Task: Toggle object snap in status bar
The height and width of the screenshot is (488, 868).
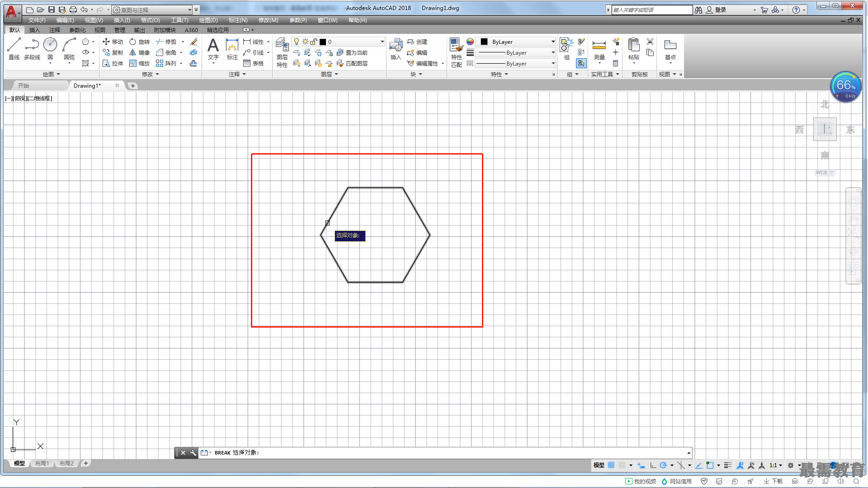Action: [x=710, y=465]
